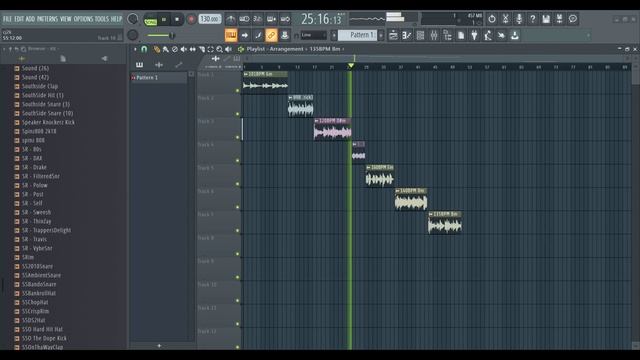This screenshot has width=640, height=360.
Task: Toggle wait for input before recording
Action: [x=244, y=19]
